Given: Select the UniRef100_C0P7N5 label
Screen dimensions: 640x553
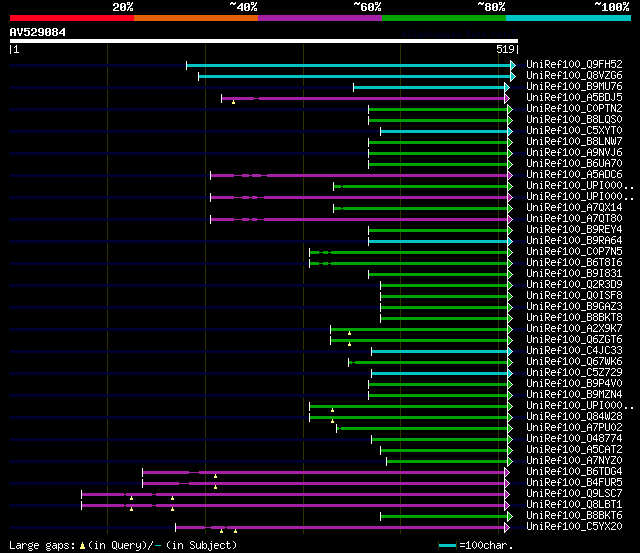Looking at the screenshot, I should (574, 252).
